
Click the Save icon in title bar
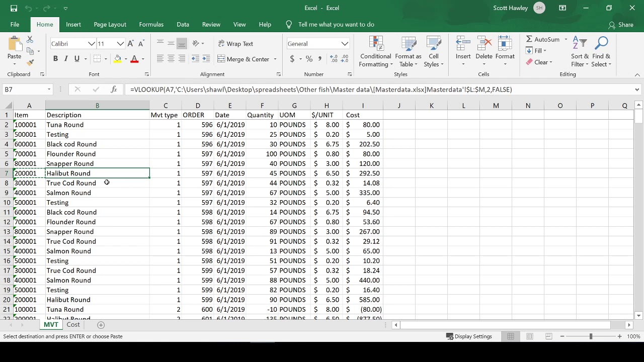pos(14,8)
